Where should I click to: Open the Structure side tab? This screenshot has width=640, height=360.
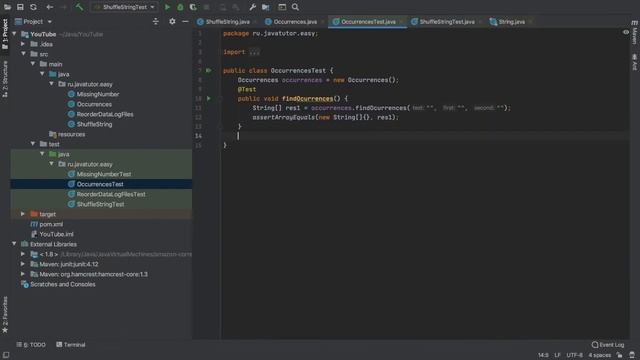pos(5,79)
